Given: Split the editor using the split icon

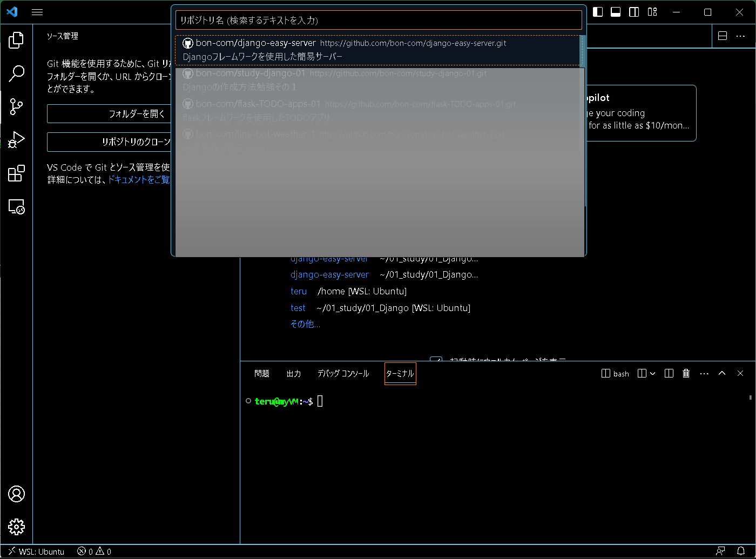Looking at the screenshot, I should click(723, 36).
